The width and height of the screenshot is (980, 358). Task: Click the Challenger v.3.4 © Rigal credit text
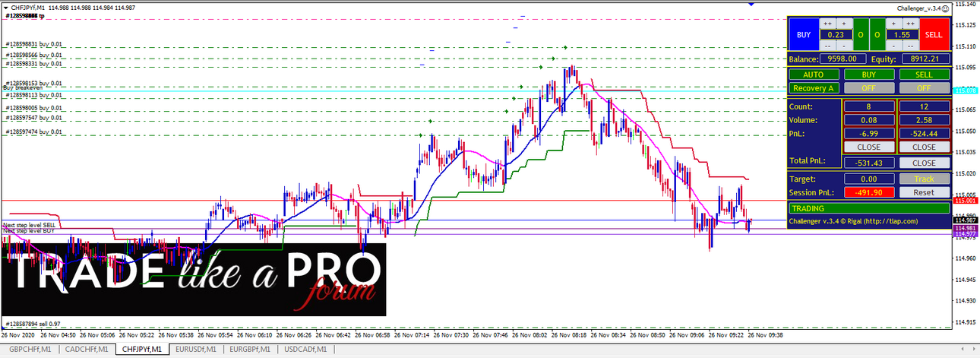854,220
